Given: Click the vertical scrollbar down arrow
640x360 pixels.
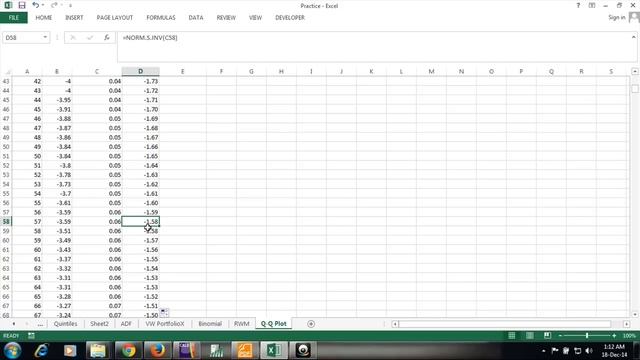Looking at the screenshot, I should pos(635,314).
